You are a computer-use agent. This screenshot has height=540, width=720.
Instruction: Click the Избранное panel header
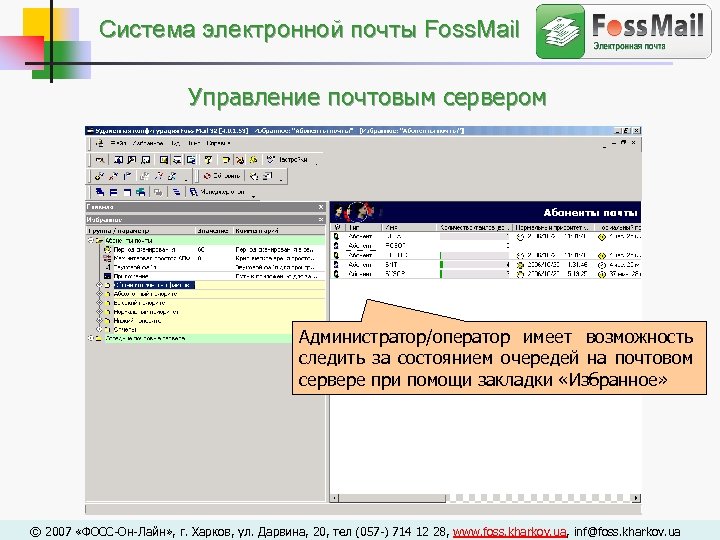point(206,219)
